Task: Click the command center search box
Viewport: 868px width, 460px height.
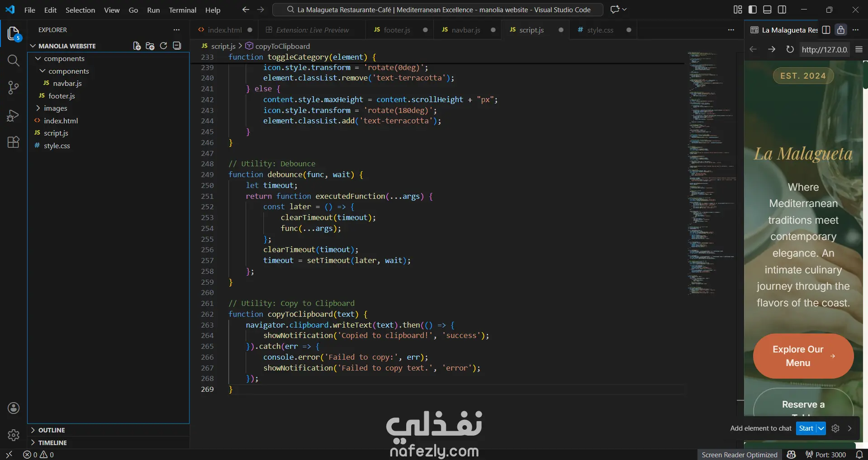Action: [x=437, y=9]
